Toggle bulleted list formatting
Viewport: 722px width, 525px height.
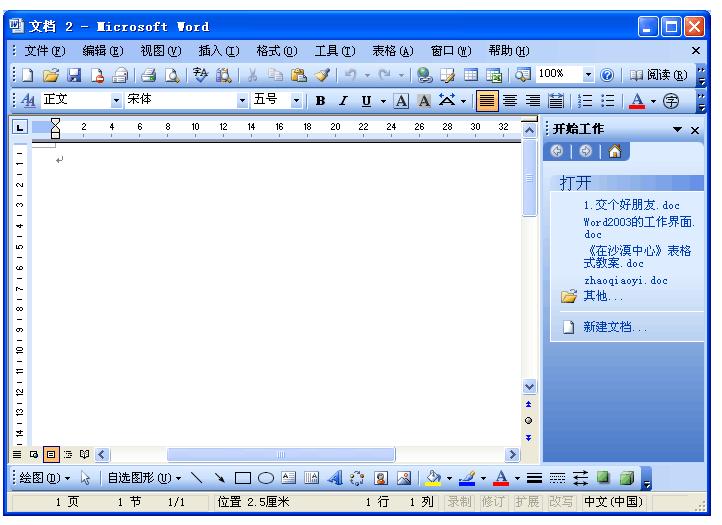608,100
